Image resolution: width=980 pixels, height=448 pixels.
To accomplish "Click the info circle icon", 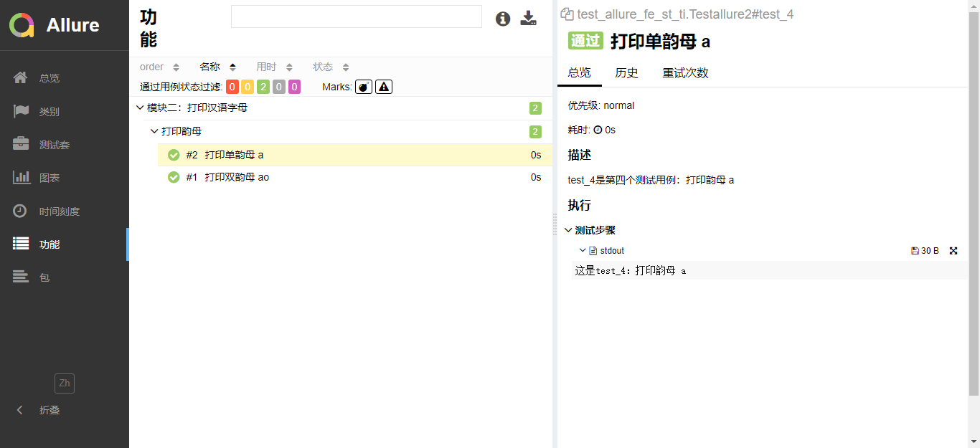I will (503, 19).
